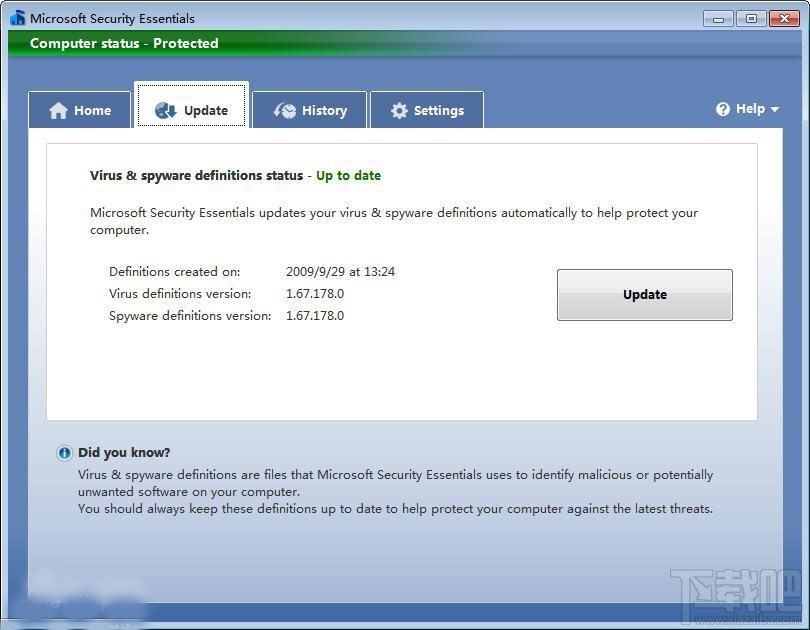Switch to the History tab
This screenshot has height=630, width=810.
click(x=309, y=110)
